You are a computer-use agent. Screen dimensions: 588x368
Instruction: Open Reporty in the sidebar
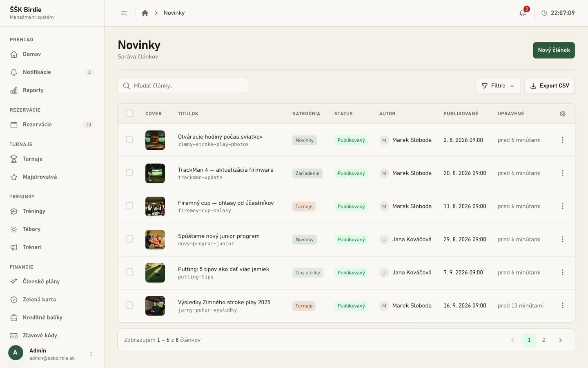tap(52, 90)
